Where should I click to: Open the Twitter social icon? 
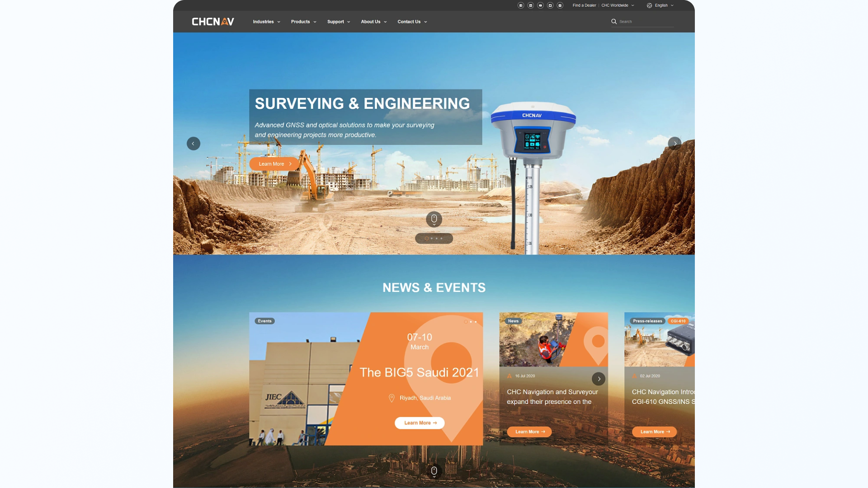click(550, 5)
